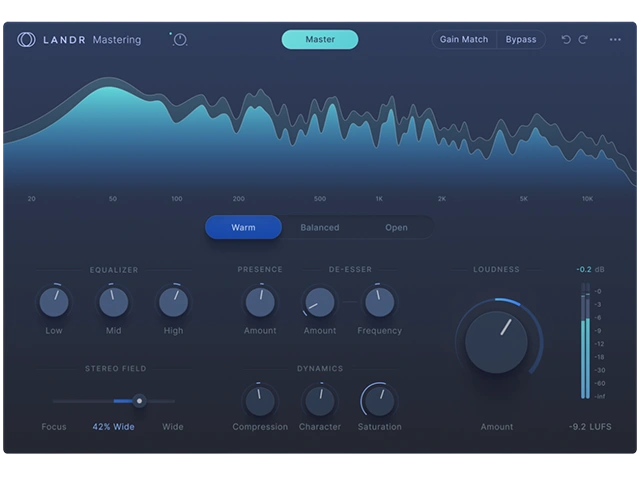Select the Balanced style
Image resolution: width=640 pixels, height=480 pixels.
pyautogui.click(x=320, y=227)
